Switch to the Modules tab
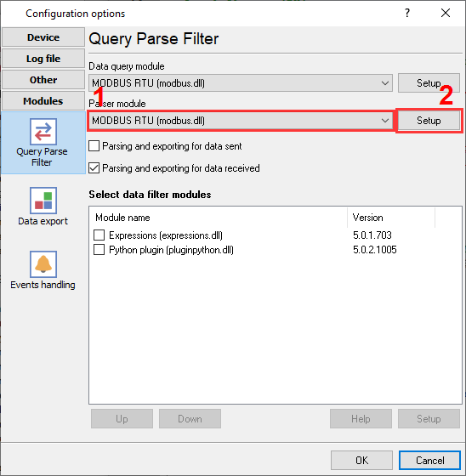Image resolution: width=466 pixels, height=476 pixels. [43, 101]
